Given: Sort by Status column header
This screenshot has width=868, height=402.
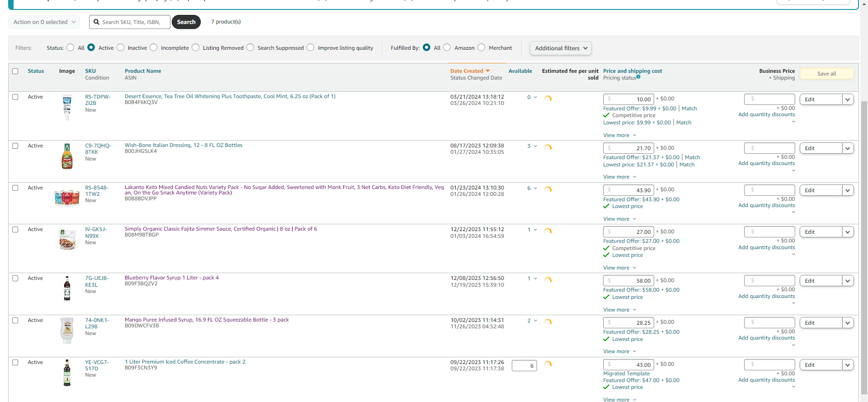Looking at the screenshot, I should click(x=36, y=71).
